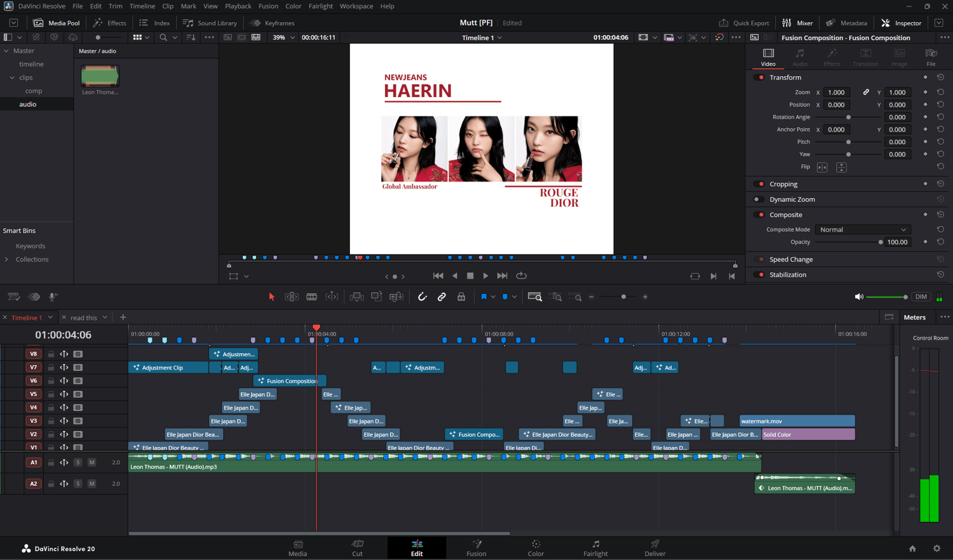
Task: Open the Media page
Action: 297,549
